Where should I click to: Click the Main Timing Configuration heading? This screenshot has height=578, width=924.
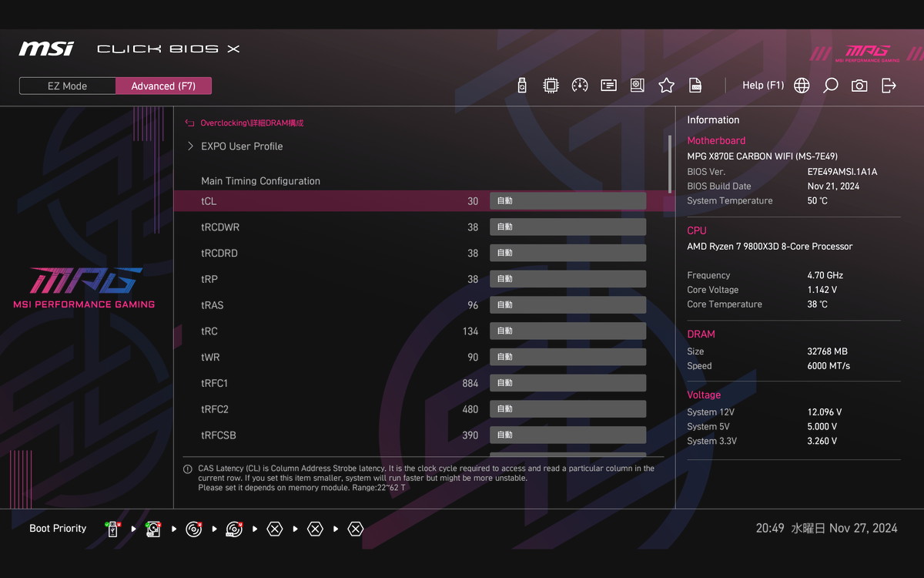point(260,181)
